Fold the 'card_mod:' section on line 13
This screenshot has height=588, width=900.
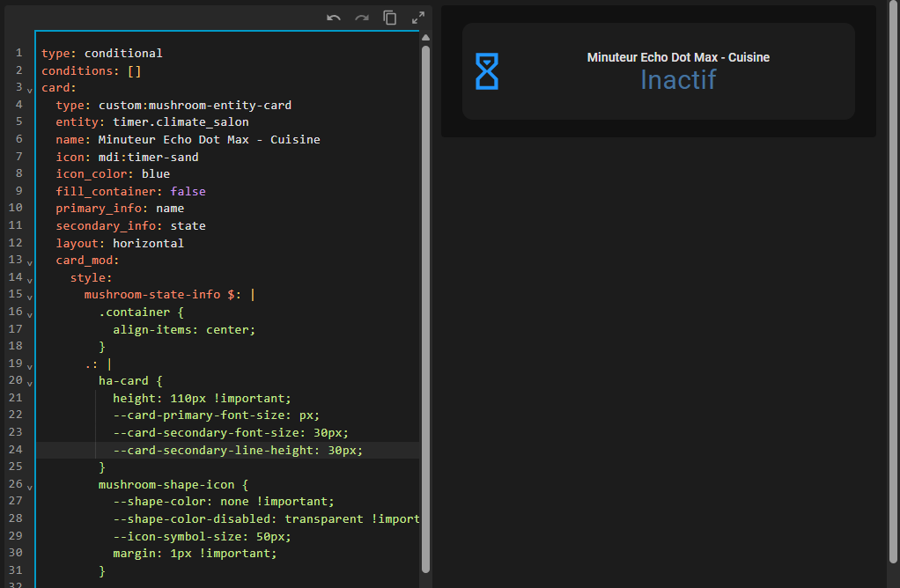[x=29, y=261]
